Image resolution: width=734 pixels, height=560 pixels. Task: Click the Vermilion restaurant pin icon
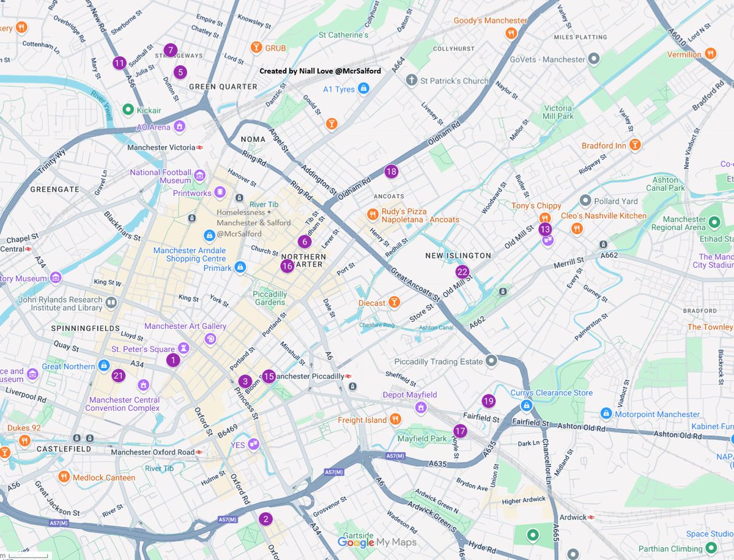point(710,54)
